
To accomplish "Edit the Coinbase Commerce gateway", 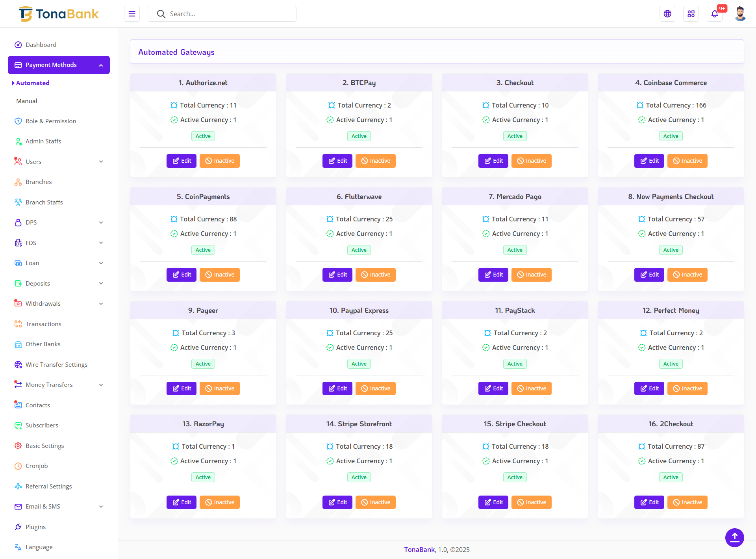I will 649,161.
